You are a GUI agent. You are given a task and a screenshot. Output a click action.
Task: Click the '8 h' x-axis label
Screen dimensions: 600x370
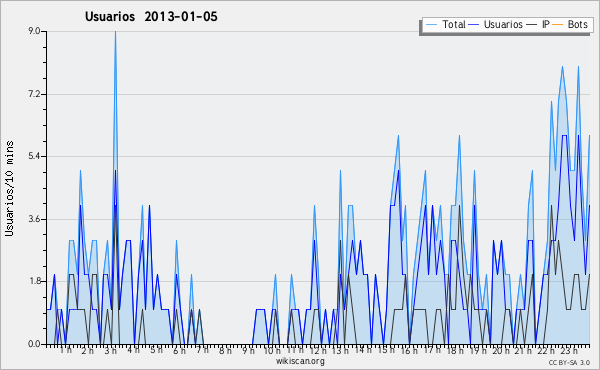225,350
